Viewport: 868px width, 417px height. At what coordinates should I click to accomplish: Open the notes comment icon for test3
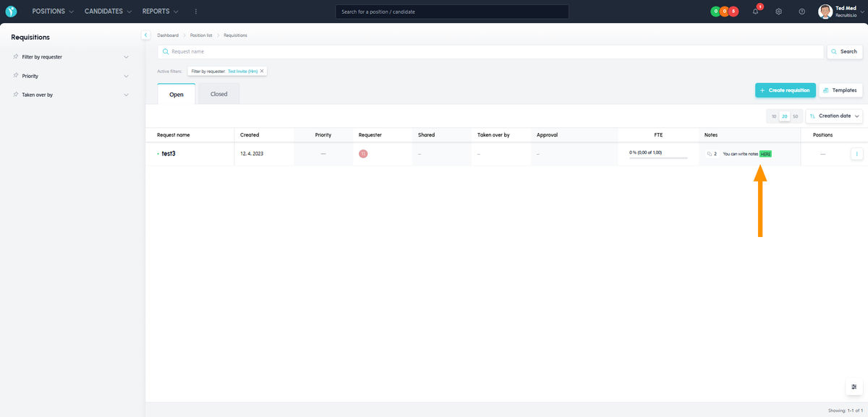709,154
